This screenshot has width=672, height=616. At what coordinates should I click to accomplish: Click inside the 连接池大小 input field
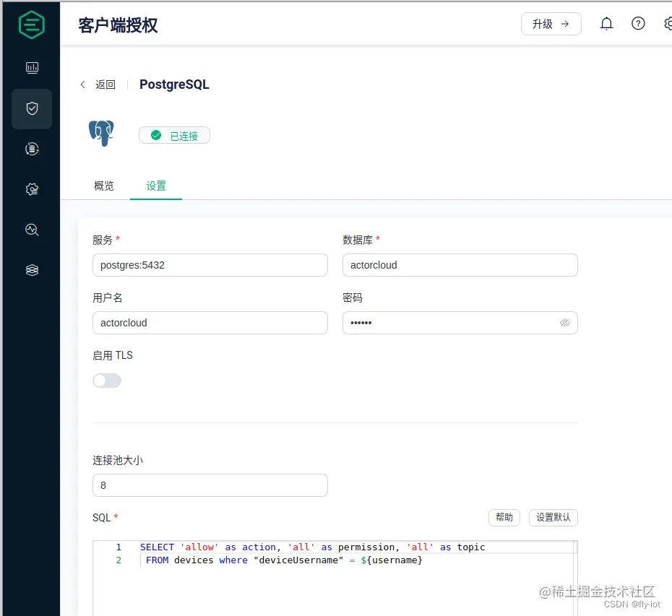click(210, 485)
